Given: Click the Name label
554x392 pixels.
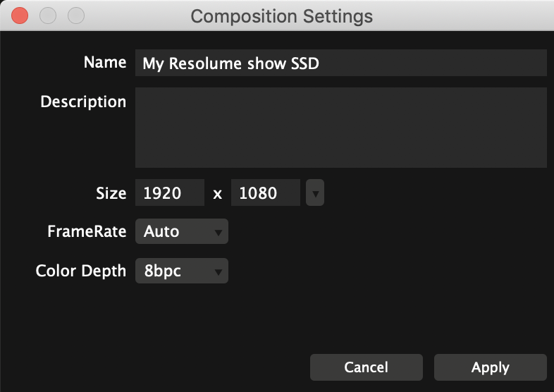Looking at the screenshot, I should pyautogui.click(x=104, y=62).
